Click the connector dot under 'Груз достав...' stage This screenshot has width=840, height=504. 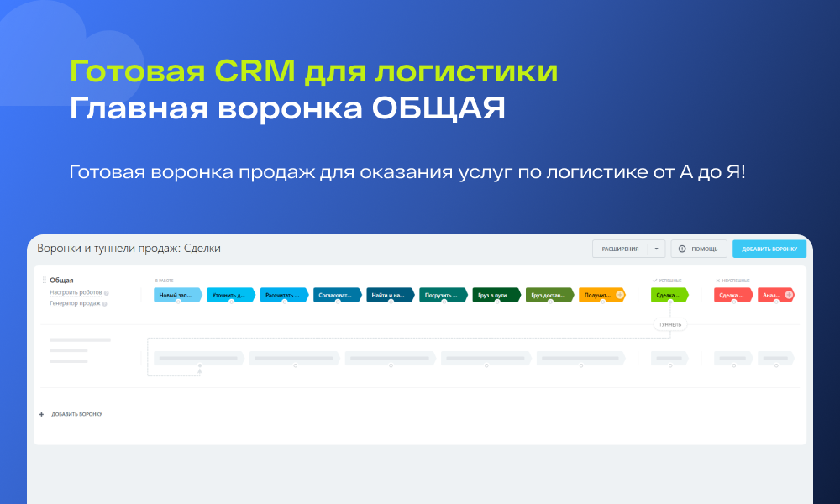tap(550, 302)
